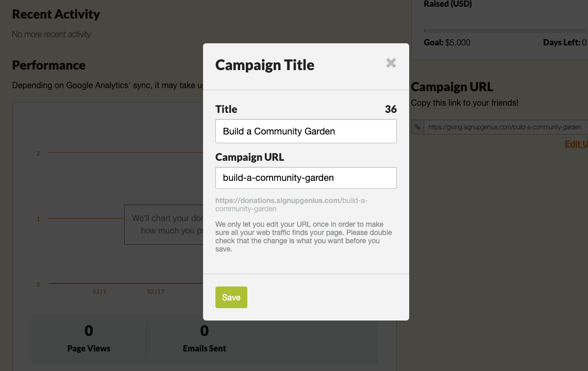Click the donations.signupgenius.com preview URL
This screenshot has height=371, width=588.
coord(291,205)
